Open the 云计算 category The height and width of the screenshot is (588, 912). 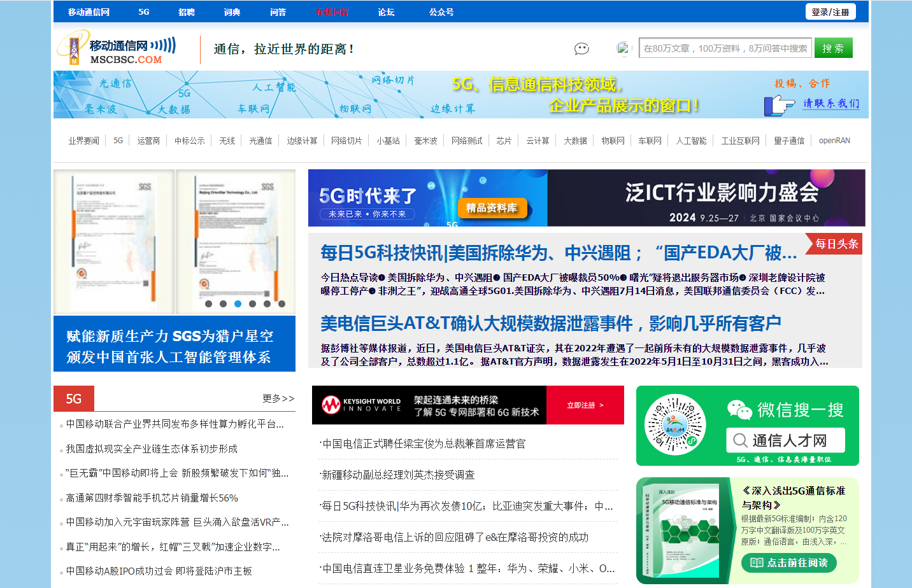(x=538, y=141)
